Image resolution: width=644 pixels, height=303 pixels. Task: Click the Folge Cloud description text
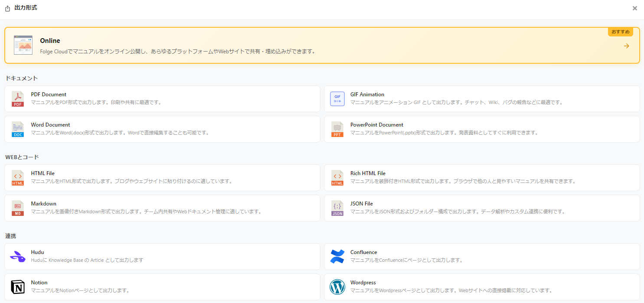(177, 52)
